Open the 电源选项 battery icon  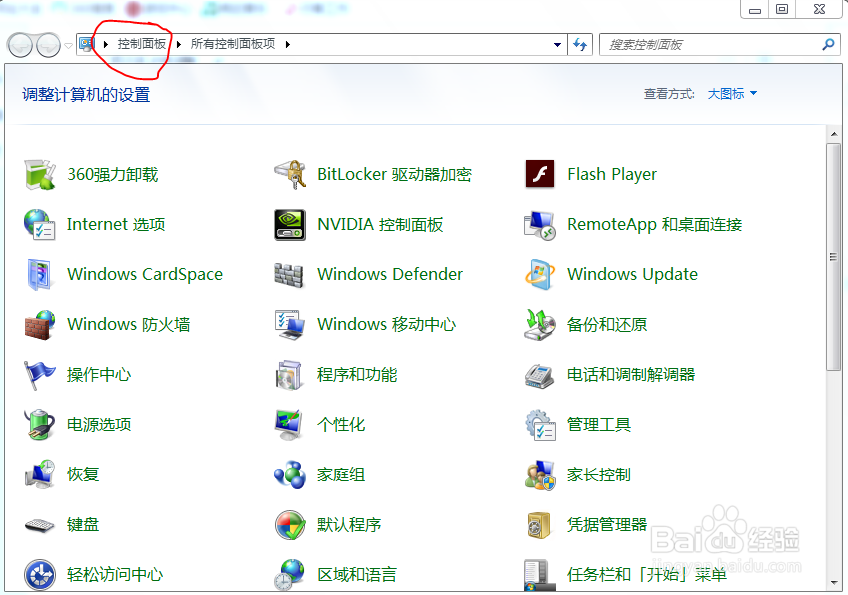pos(39,425)
